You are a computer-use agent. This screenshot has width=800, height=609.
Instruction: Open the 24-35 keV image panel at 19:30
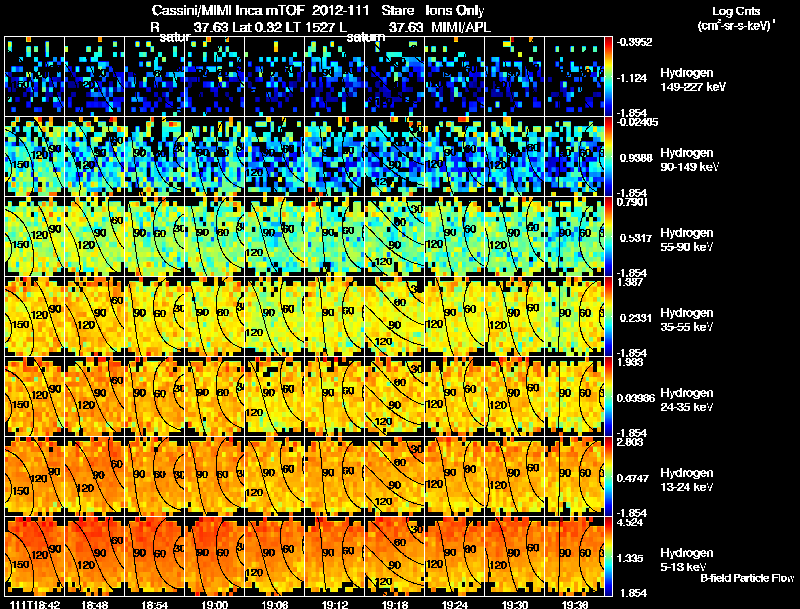click(x=515, y=397)
